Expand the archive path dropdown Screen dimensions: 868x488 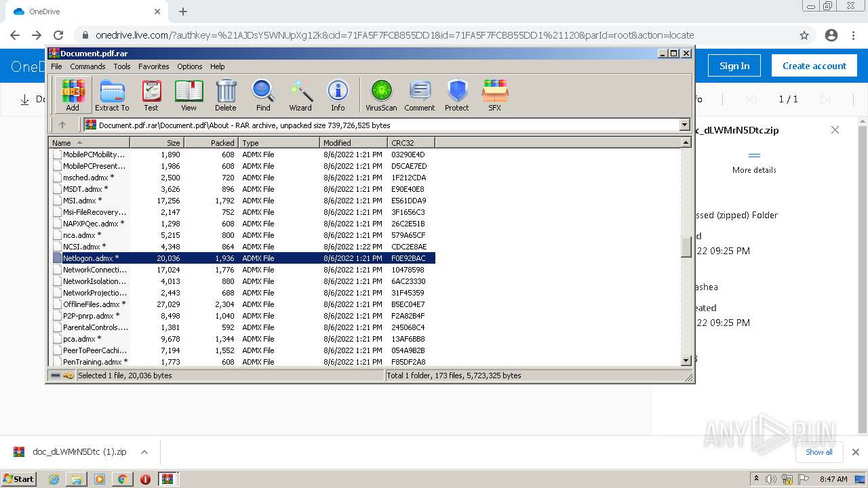[x=684, y=125]
